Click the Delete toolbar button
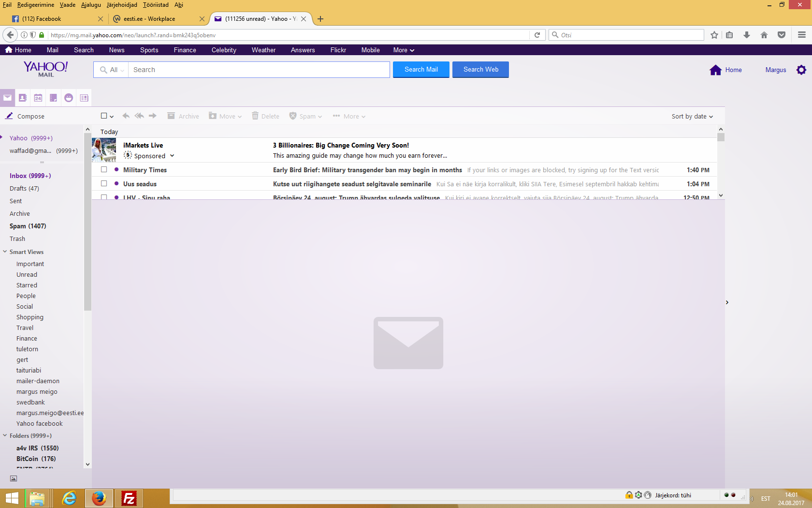The image size is (812, 508). [265, 116]
